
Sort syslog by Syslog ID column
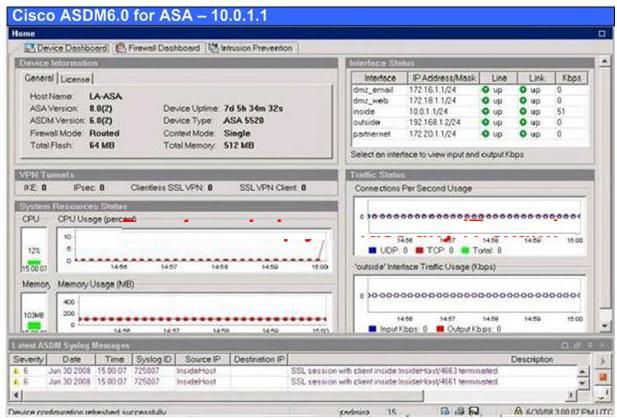point(153,359)
